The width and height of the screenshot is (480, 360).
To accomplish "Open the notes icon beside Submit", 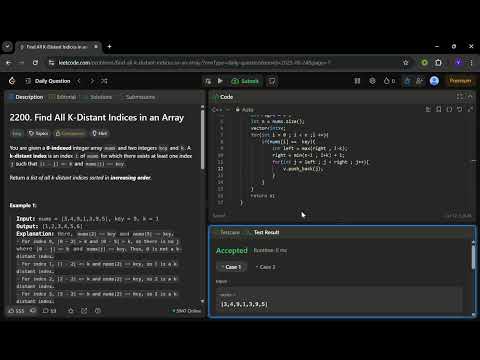I will click(272, 81).
